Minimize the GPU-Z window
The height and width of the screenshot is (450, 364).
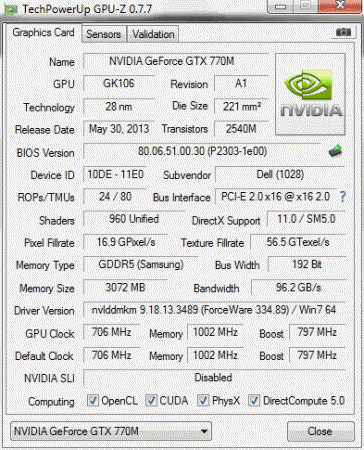coord(281,7)
